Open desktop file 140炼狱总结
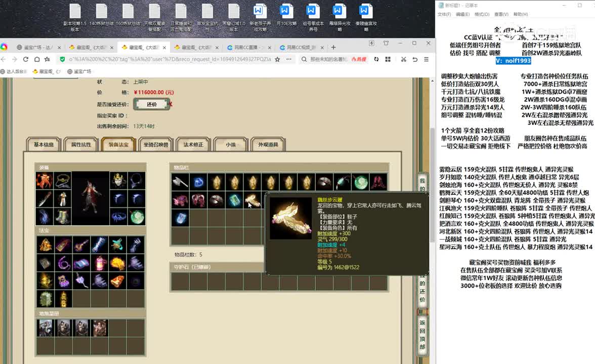 click(x=101, y=15)
